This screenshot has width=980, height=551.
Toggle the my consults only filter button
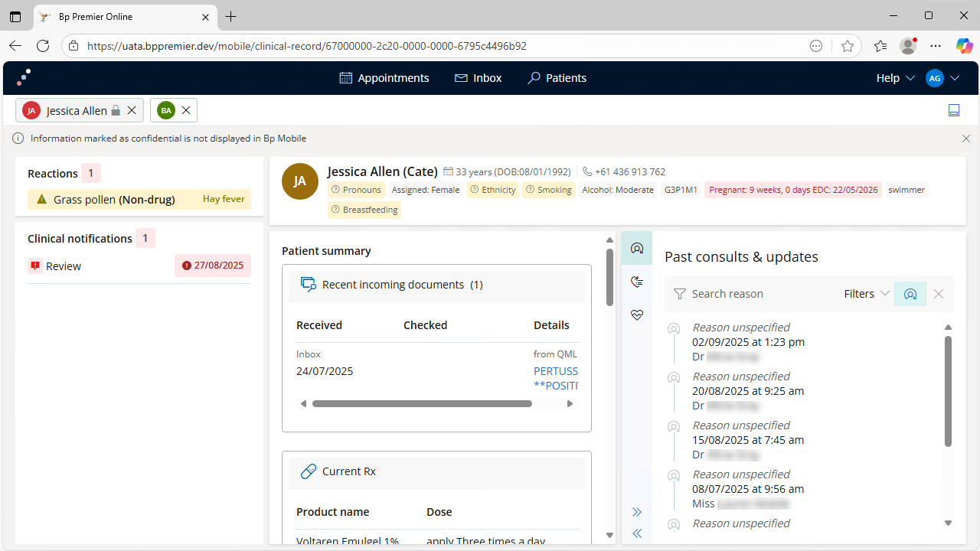(910, 294)
